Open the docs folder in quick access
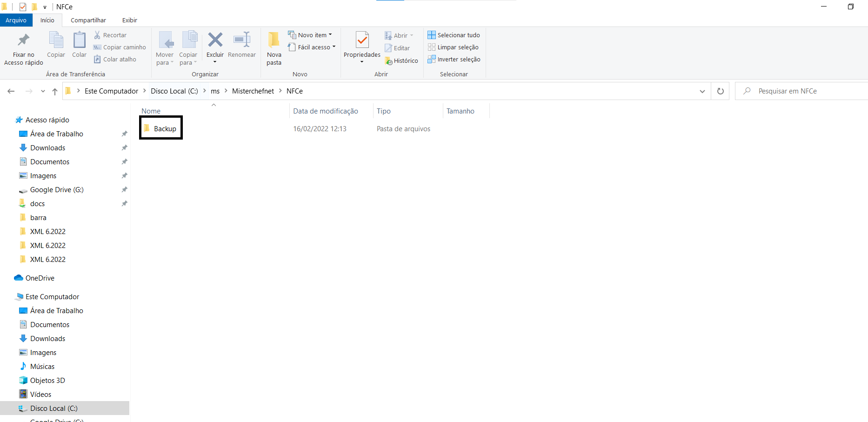The image size is (868, 422). [32, 203]
